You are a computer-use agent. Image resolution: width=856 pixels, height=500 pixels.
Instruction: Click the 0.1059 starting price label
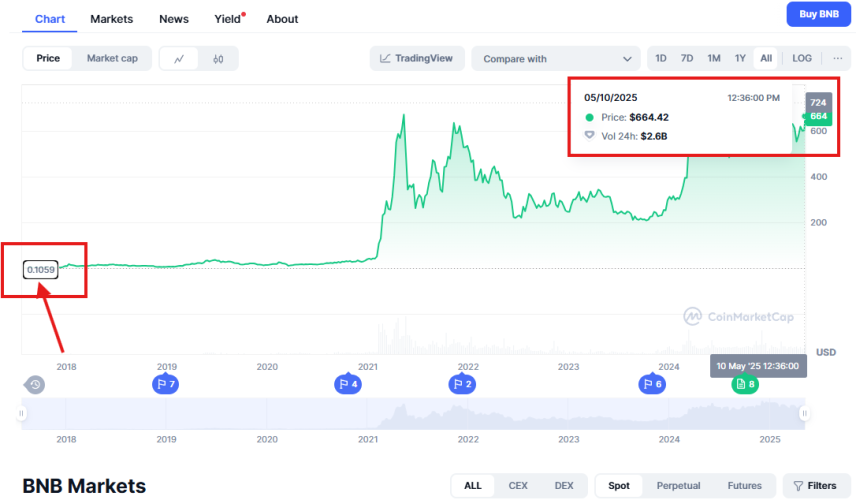(x=40, y=270)
